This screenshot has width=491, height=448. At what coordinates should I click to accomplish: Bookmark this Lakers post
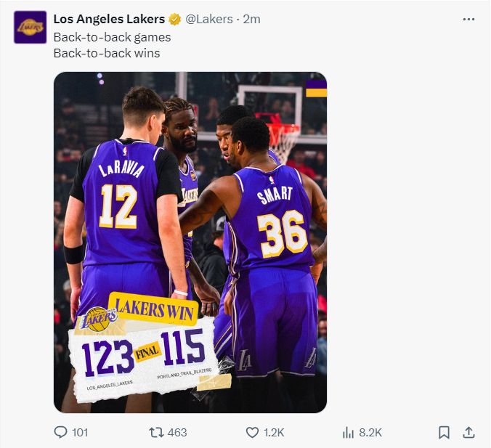coord(444,432)
